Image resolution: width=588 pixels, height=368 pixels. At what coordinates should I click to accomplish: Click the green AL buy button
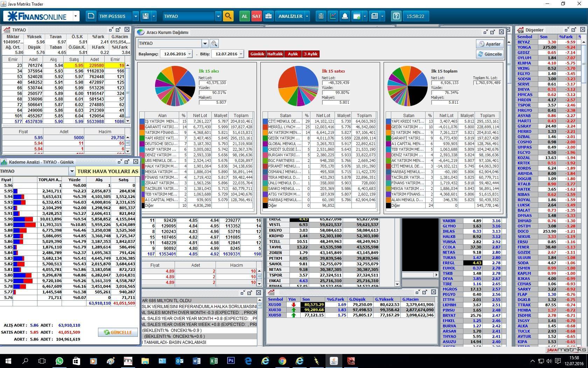244,16
